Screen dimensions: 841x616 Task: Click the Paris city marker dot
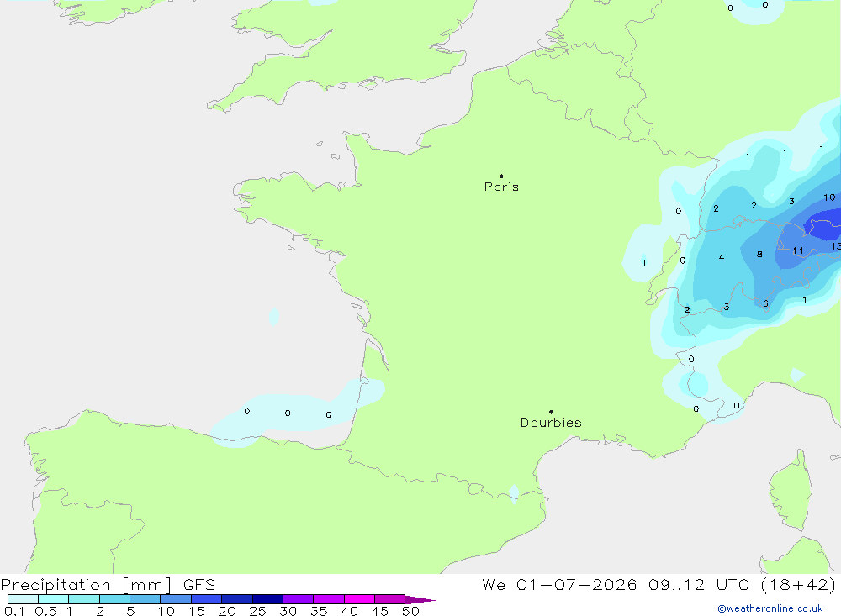pyautogui.click(x=501, y=176)
